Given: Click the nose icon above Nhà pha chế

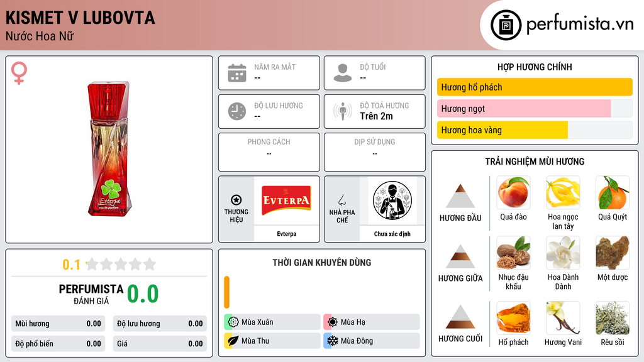Looking at the screenshot, I should tap(341, 200).
